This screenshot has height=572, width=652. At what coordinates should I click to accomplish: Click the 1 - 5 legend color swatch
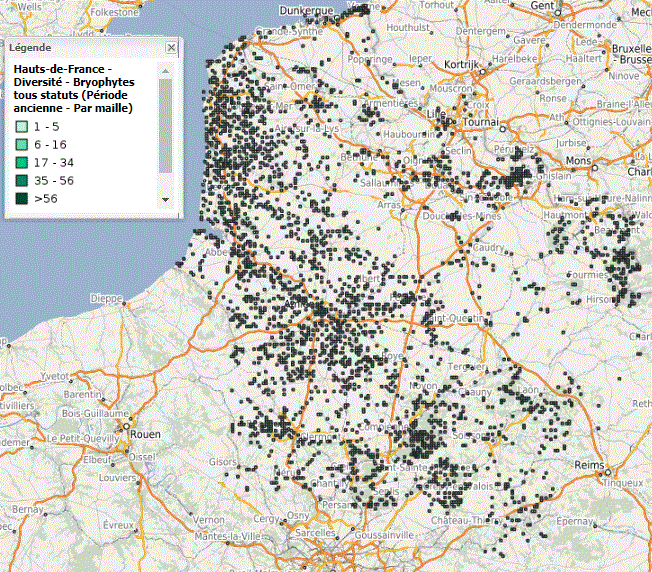tap(21, 126)
